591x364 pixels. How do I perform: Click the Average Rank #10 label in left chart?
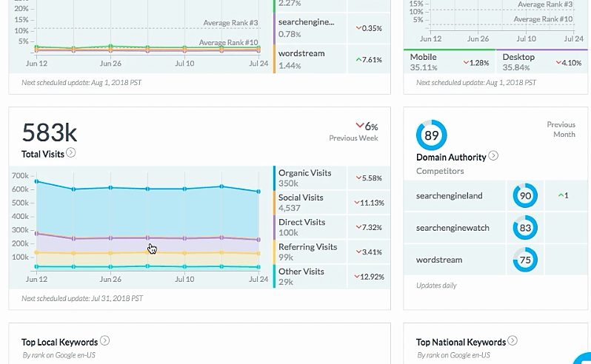(228, 42)
